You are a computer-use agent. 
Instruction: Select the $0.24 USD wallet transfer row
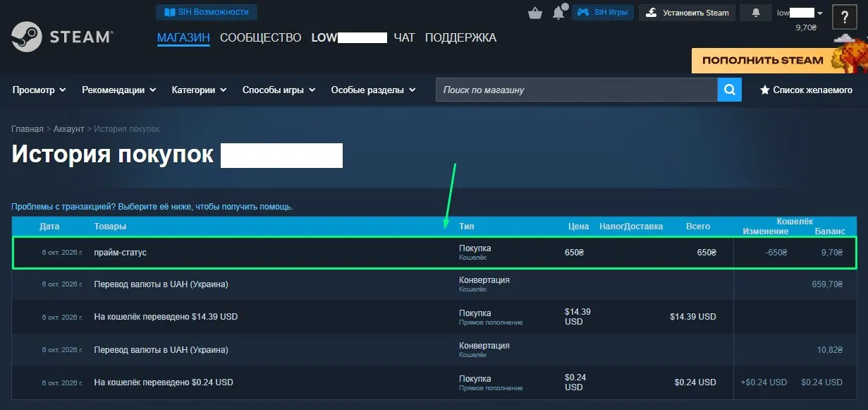[x=434, y=382]
